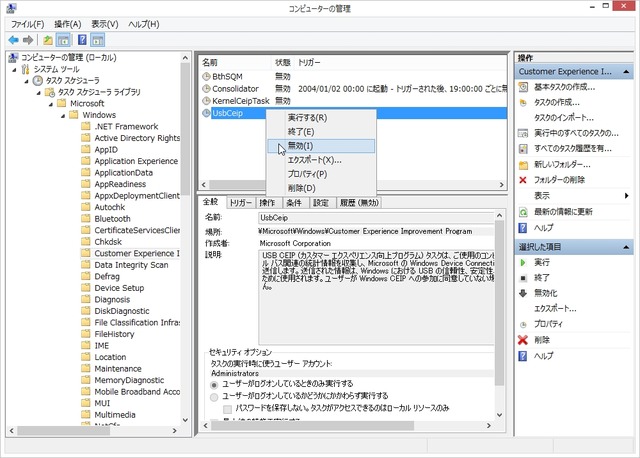Choose 無効(I) in the context menu
The image size is (640, 458).
(x=321, y=146)
